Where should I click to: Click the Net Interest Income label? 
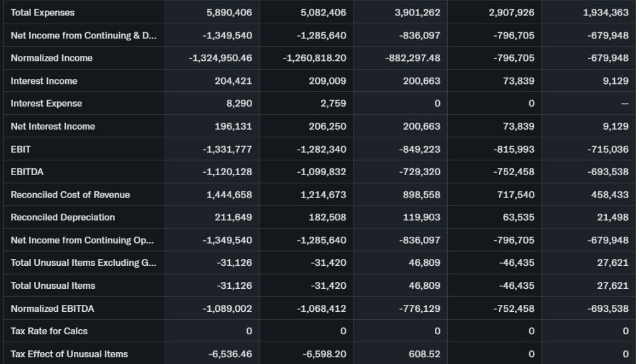click(53, 126)
